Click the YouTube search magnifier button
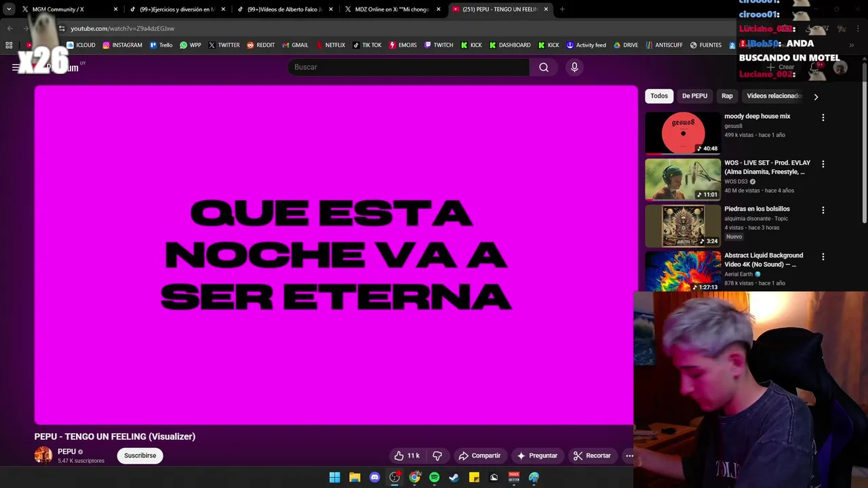 coord(543,67)
